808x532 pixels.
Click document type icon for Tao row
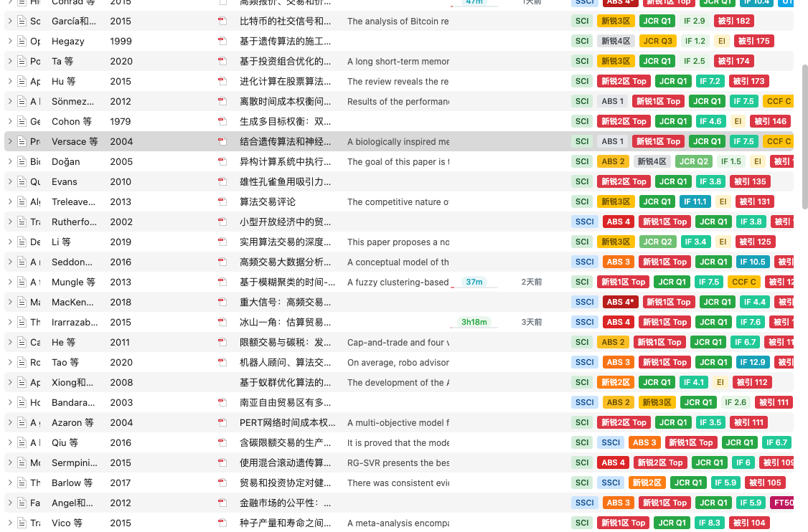click(22, 363)
